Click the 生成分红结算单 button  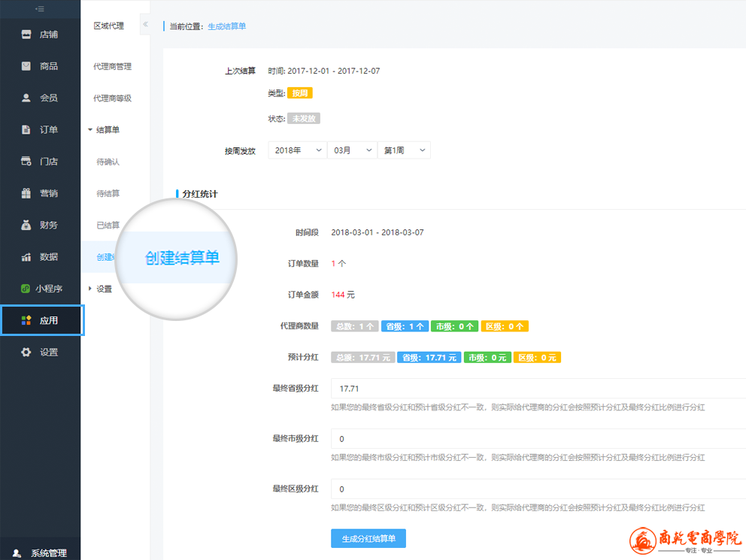click(368, 539)
